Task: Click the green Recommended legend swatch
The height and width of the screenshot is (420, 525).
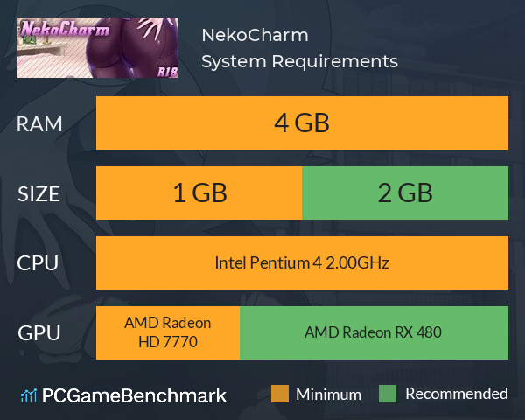Action: [x=388, y=394]
